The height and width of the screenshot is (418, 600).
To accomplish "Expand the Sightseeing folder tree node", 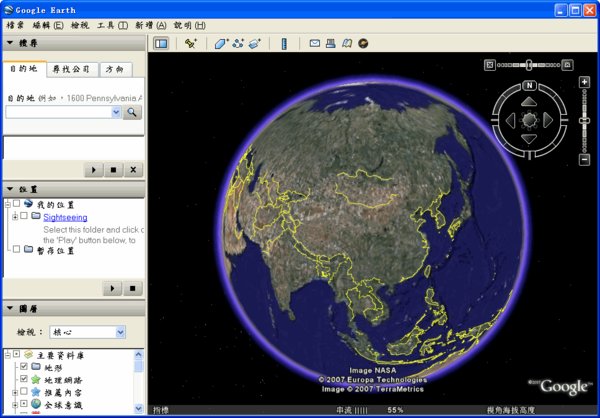I will coord(14,216).
